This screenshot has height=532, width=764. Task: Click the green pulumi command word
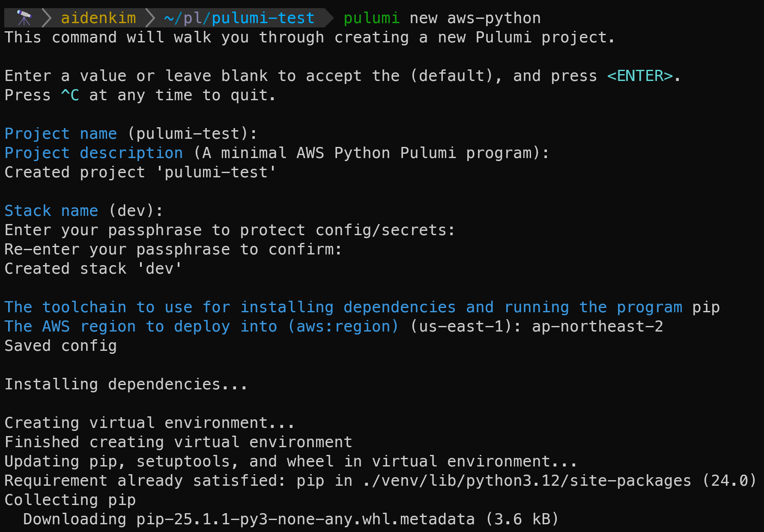click(371, 18)
